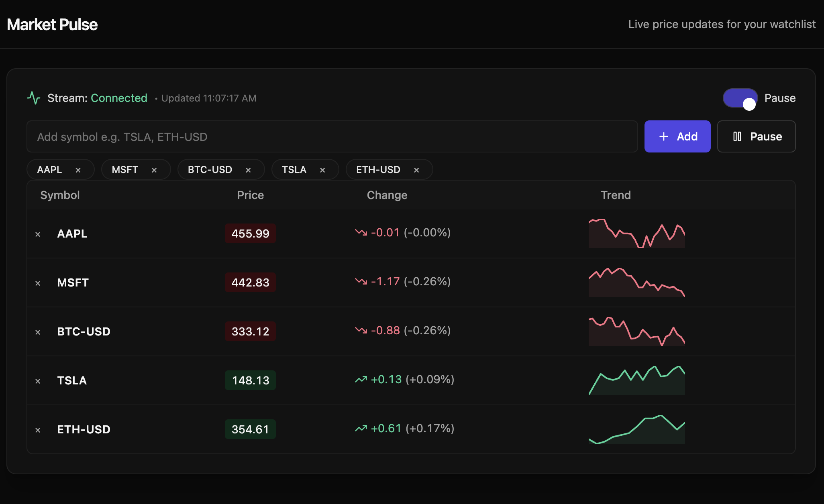Viewport: 824px width, 504px height.
Task: Click the stream activity pulse icon
Action: click(x=34, y=98)
